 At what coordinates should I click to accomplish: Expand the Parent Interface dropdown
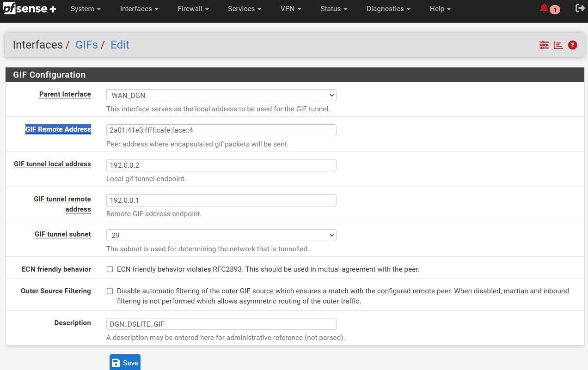[x=221, y=95]
